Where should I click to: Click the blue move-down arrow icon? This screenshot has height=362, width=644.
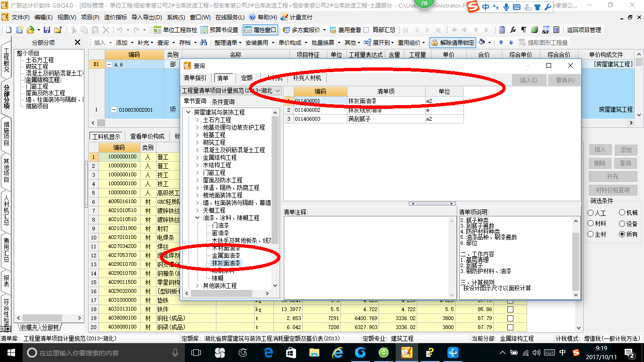click(x=511, y=42)
